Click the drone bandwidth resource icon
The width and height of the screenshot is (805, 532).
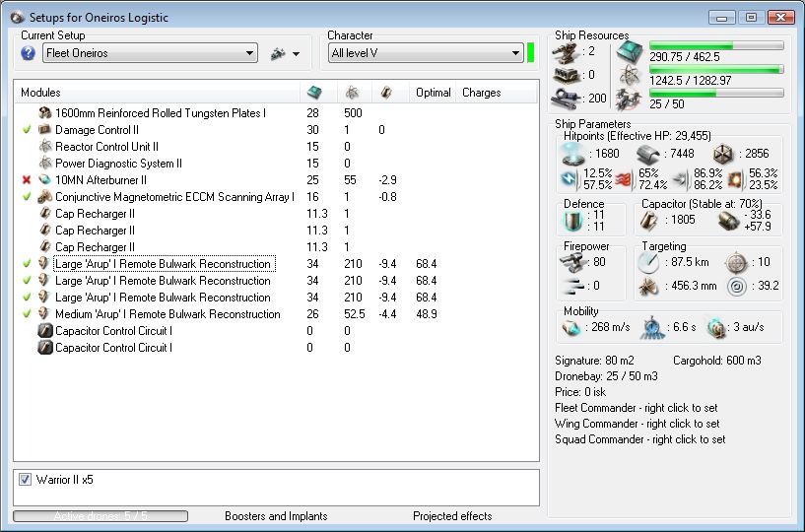tap(630, 100)
